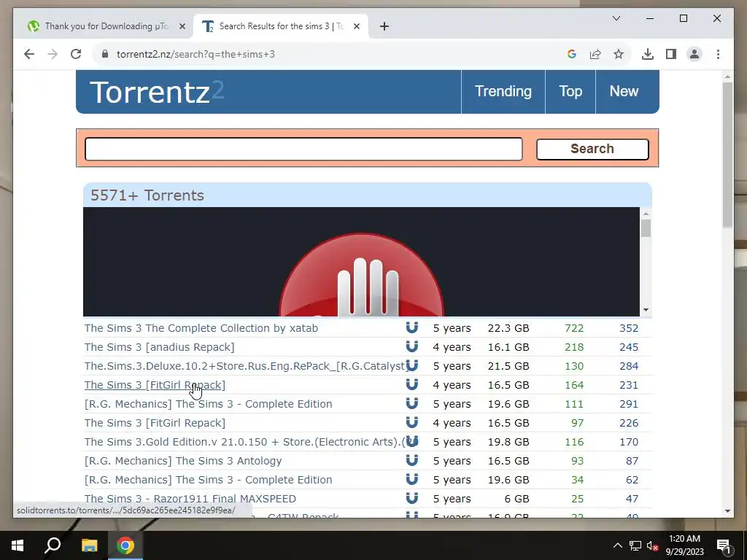
Task: Click ad frame scrollbar up arrow
Action: (646, 214)
